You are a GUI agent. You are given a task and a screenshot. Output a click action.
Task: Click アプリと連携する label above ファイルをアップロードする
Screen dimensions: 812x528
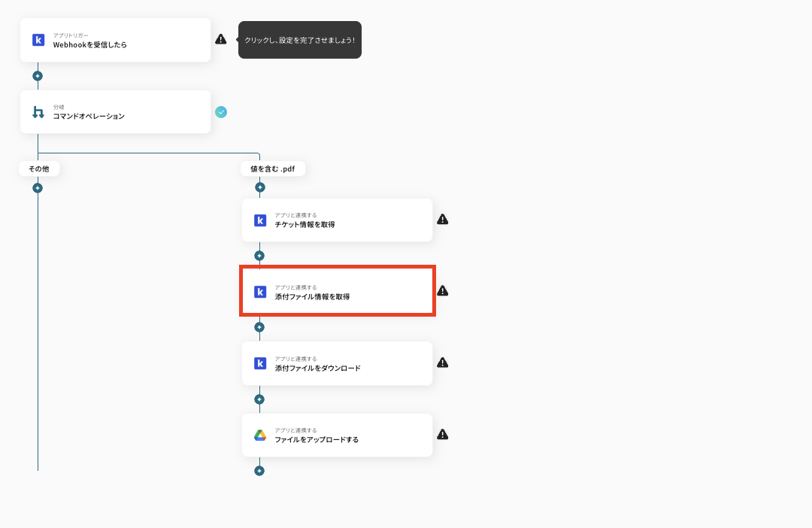295,430
